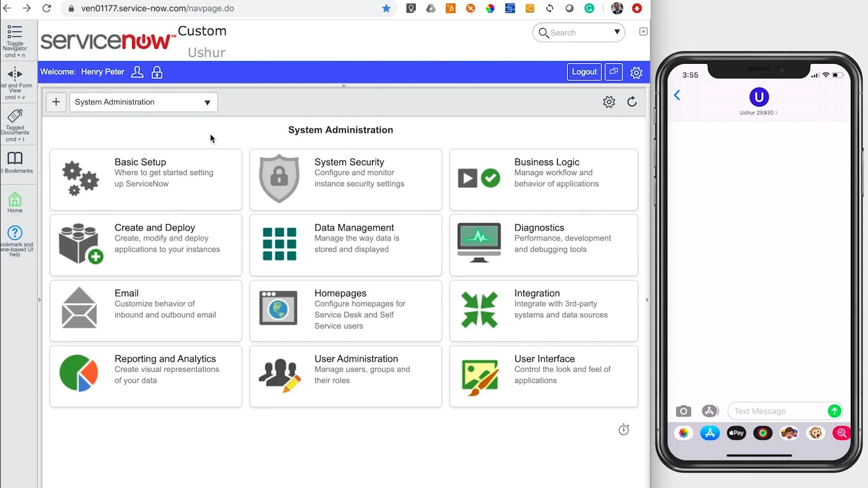The width and height of the screenshot is (868, 488).
Task: Click the User Interface paintbrush icon
Action: (x=480, y=377)
